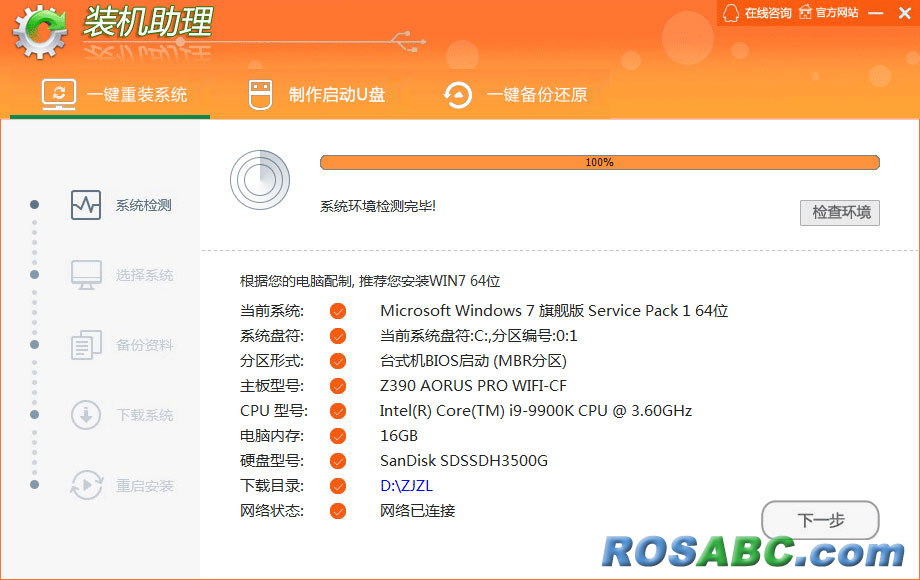The width and height of the screenshot is (920, 580).
Task: Click the Microsoft Windows 7 旗舰版 system text
Action: (554, 311)
